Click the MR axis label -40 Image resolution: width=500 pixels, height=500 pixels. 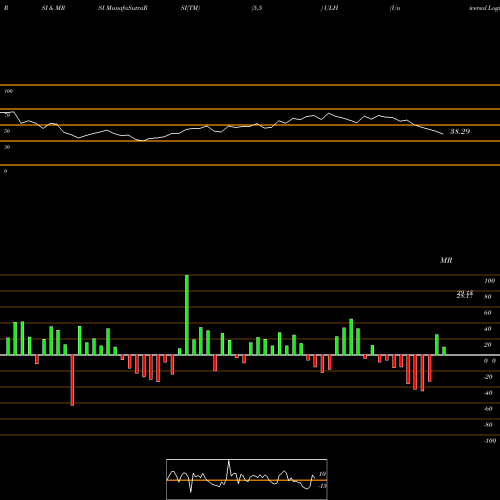pos(488,393)
